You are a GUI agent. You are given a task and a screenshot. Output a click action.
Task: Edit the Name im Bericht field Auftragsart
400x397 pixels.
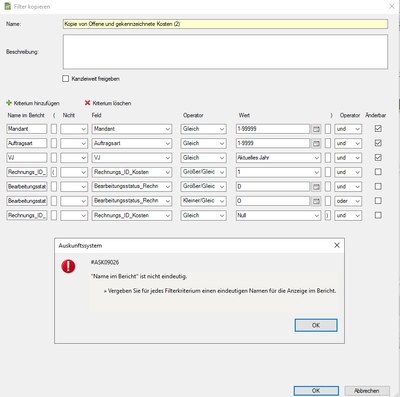(x=27, y=143)
